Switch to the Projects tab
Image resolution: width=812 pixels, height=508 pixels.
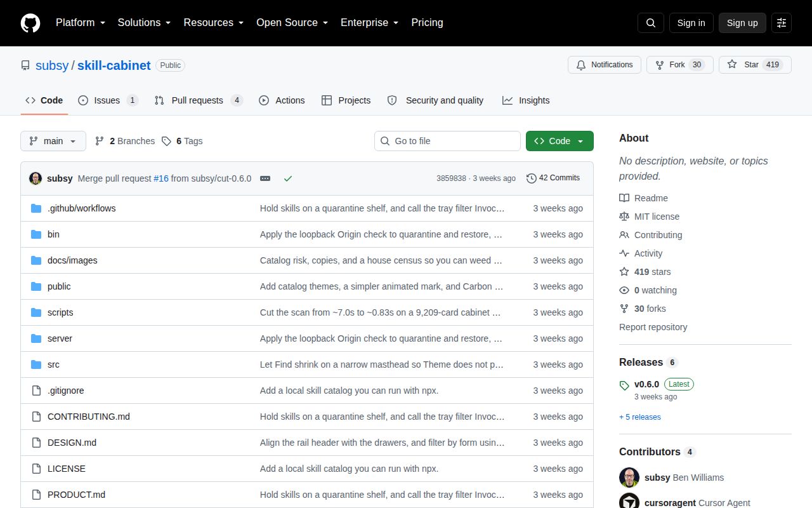point(346,100)
